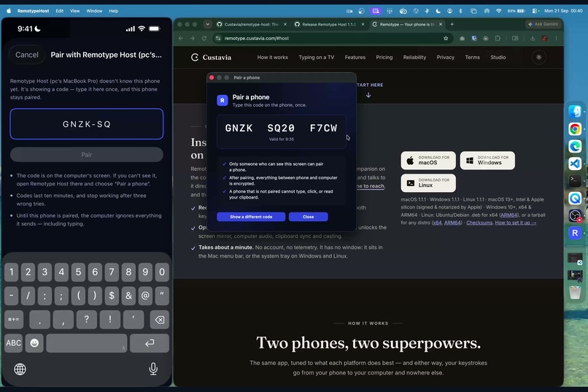Viewport: 588px width, 392px height.
Task: Open Studio nav link
Action: point(498,58)
